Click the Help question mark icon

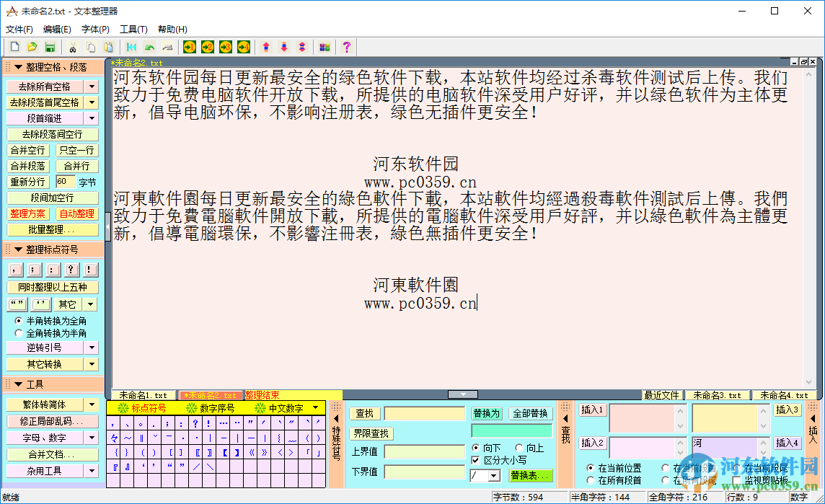coord(346,46)
